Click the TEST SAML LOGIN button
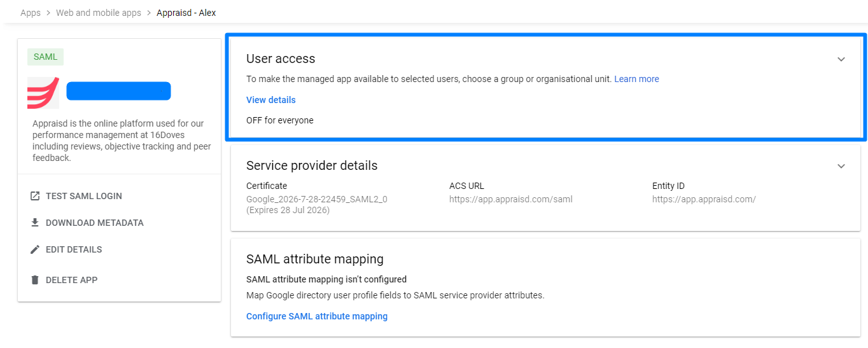Image resolution: width=868 pixels, height=348 pixels. (x=76, y=196)
